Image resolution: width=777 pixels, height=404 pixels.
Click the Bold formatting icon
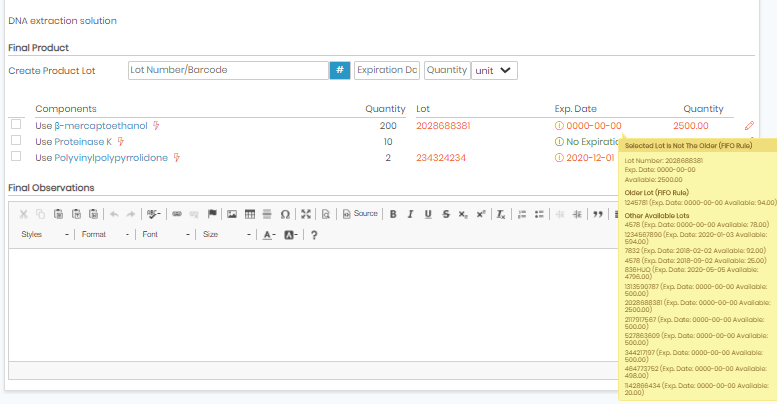pos(393,214)
